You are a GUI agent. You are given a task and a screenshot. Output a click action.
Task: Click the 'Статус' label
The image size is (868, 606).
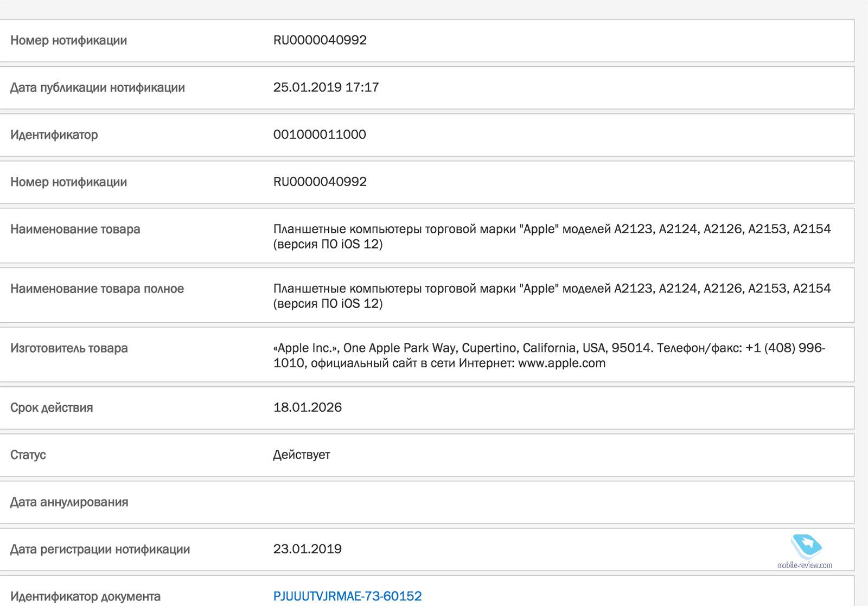coord(28,455)
